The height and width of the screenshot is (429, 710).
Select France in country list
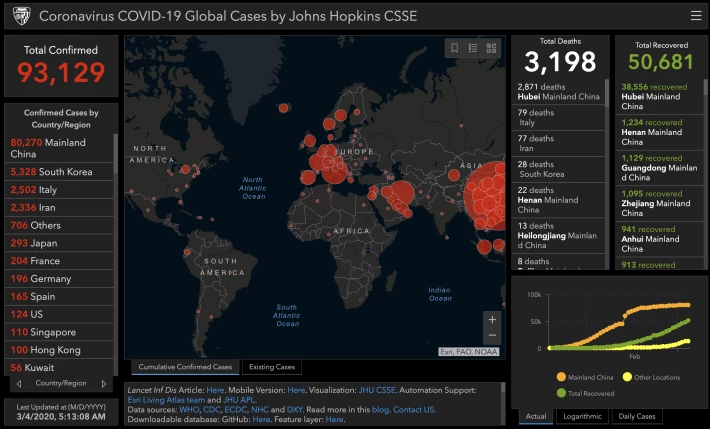coord(59,261)
